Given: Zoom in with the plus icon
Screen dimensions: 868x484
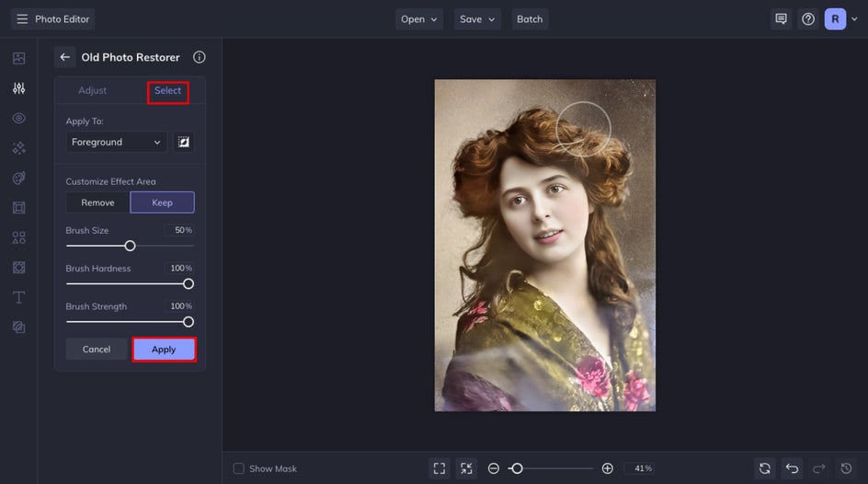Looking at the screenshot, I should 607,468.
